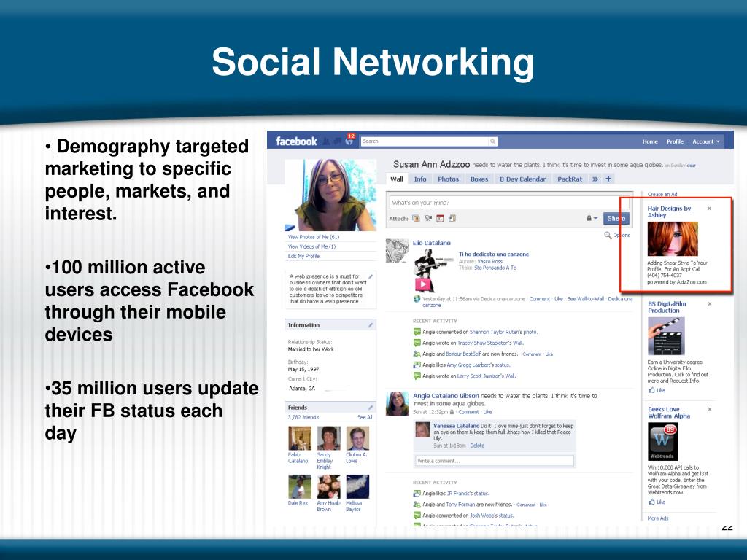Click the friends icon beside 'Angie and BeYour BestSelf'
The height and width of the screenshot is (560, 747).
pyautogui.click(x=417, y=354)
